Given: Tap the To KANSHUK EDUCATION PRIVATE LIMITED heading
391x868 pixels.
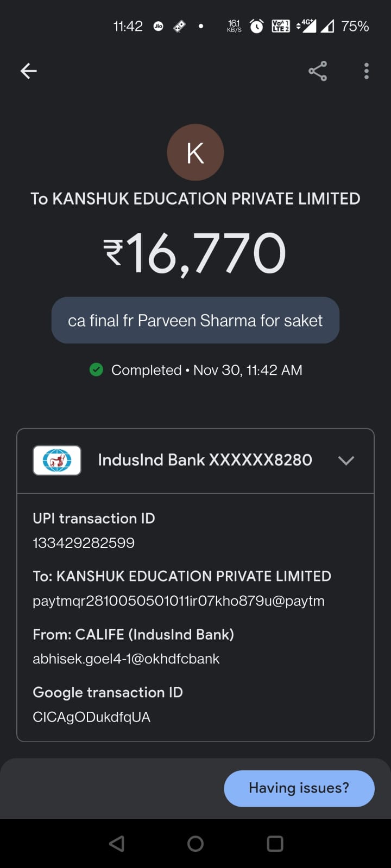Looking at the screenshot, I should tap(195, 199).
